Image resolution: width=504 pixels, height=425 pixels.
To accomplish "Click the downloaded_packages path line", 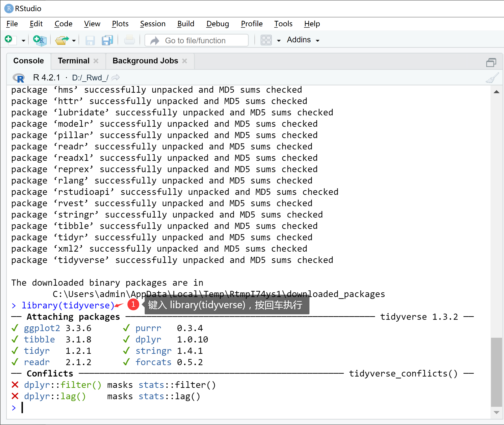I will [219, 294].
